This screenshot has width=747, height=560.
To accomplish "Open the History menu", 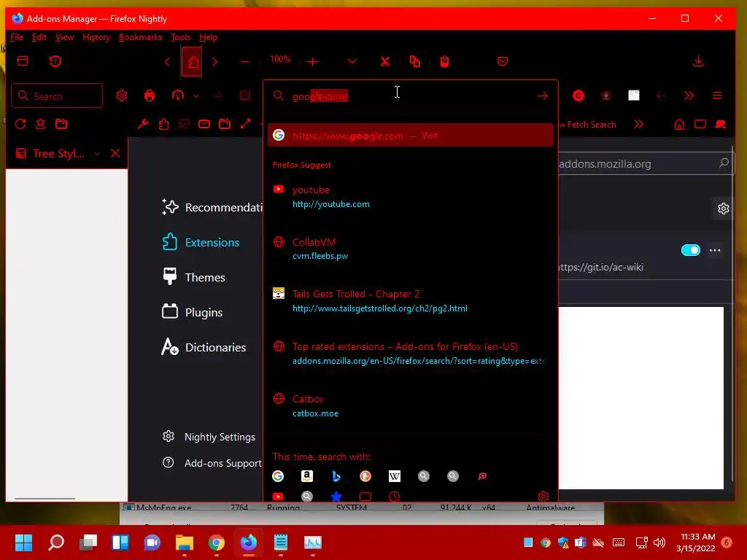I will [97, 37].
